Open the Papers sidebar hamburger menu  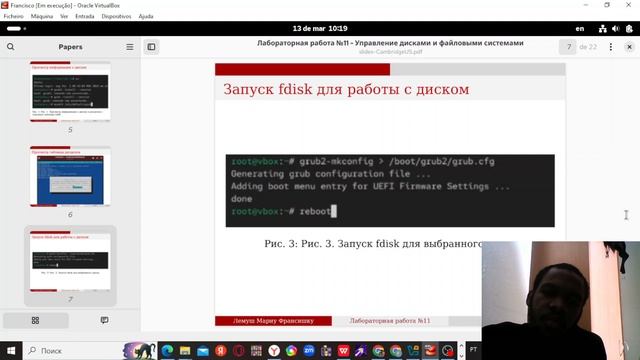(130, 47)
